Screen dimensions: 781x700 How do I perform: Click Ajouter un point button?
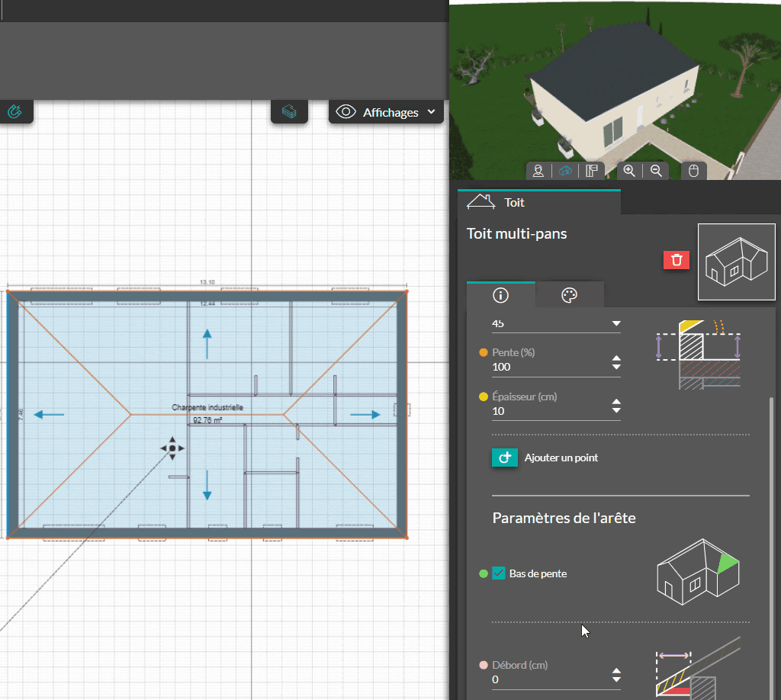click(545, 458)
